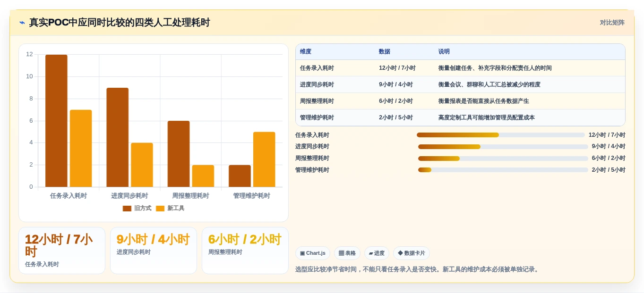Toggle the 新工具 legend item
The image size is (644, 293).
tap(170, 208)
